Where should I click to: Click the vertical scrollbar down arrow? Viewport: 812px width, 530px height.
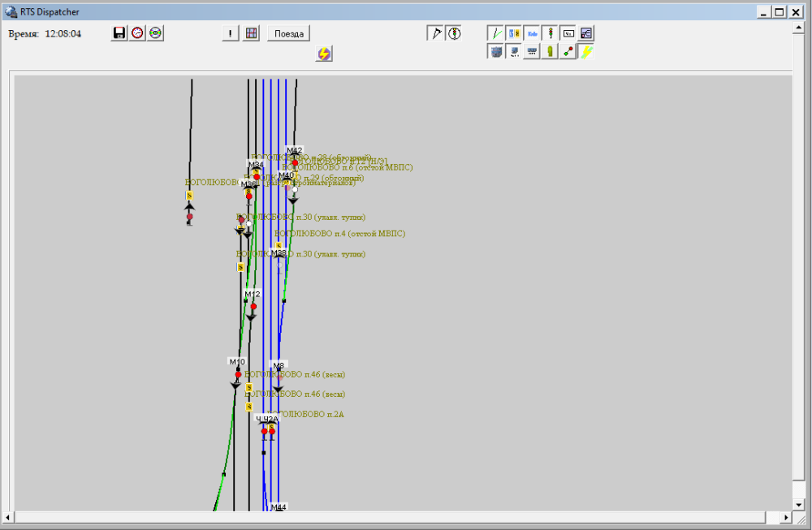(x=798, y=505)
